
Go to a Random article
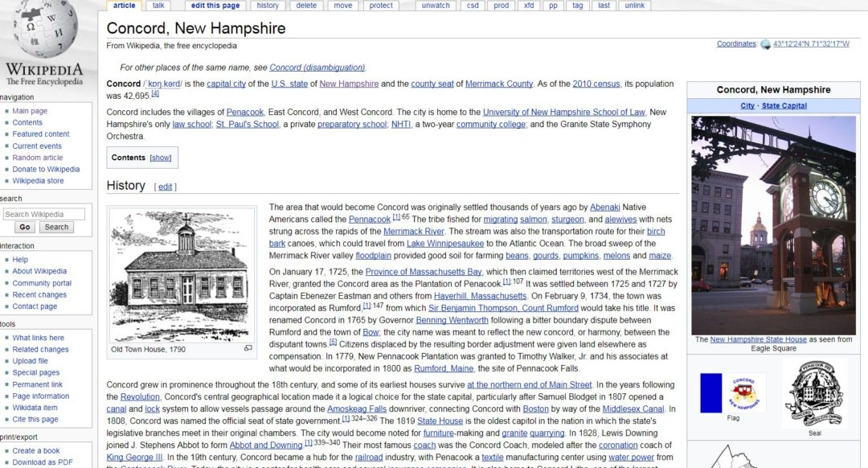coord(38,158)
